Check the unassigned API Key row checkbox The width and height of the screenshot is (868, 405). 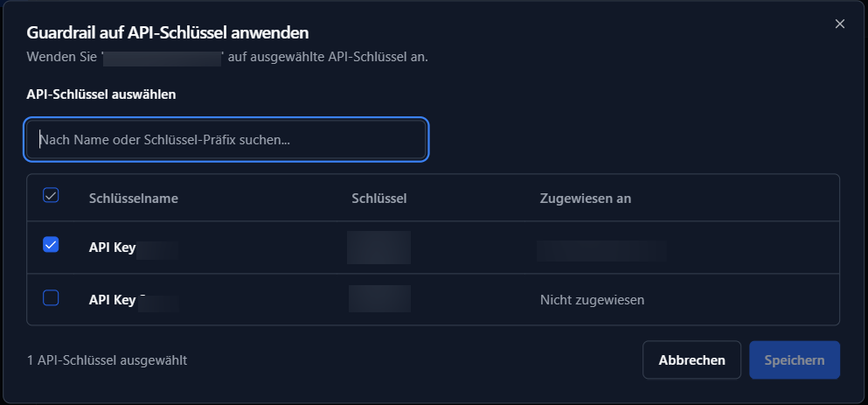(51, 298)
